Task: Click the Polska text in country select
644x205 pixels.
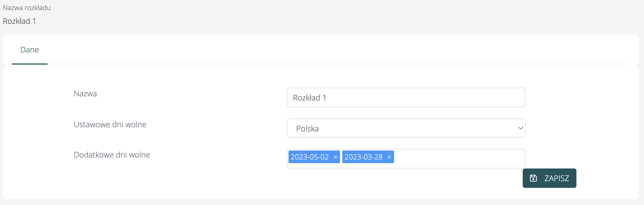Action: coord(307,129)
